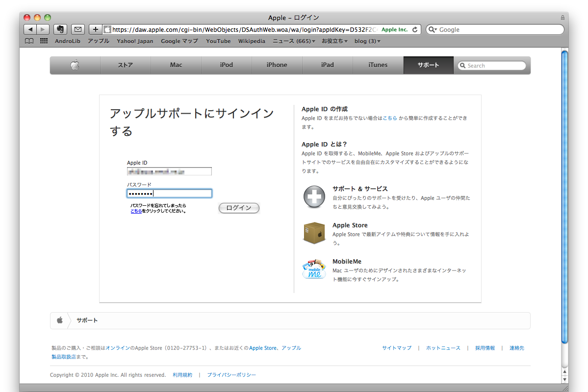Open the アップル bookmark
The image size is (588, 392).
pos(98,41)
